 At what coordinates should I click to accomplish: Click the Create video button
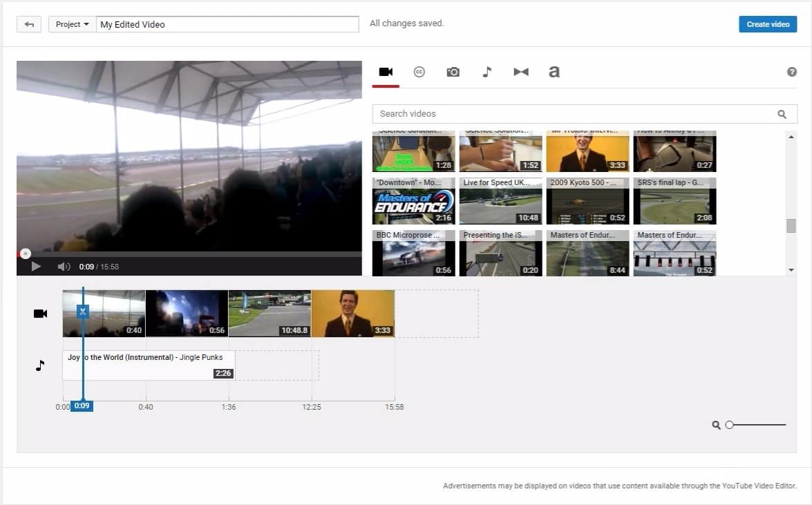pos(767,24)
